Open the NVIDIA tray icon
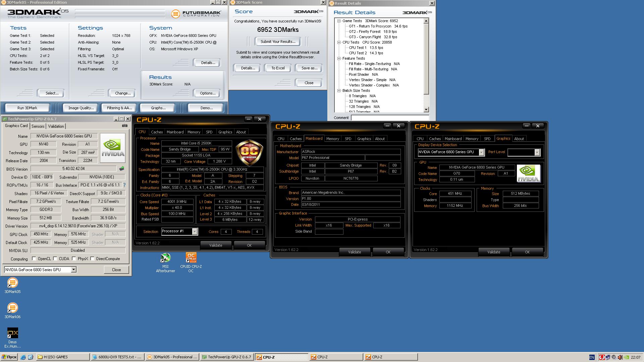 (x=626, y=357)
